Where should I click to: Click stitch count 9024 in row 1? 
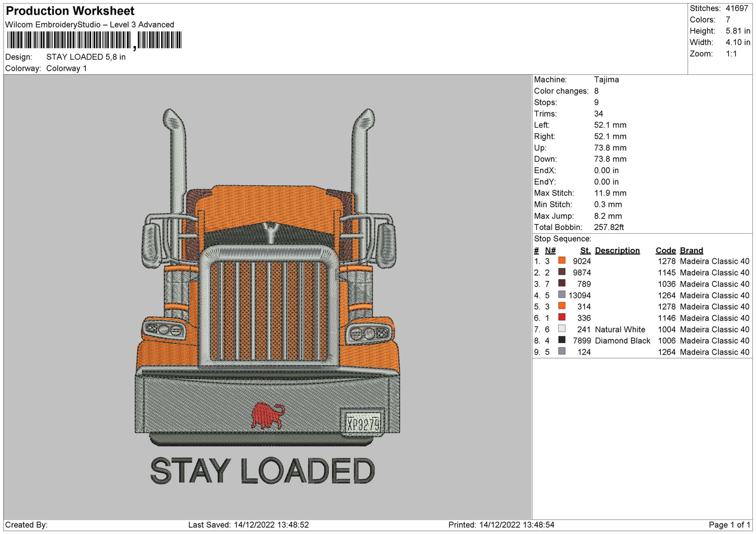(x=582, y=262)
